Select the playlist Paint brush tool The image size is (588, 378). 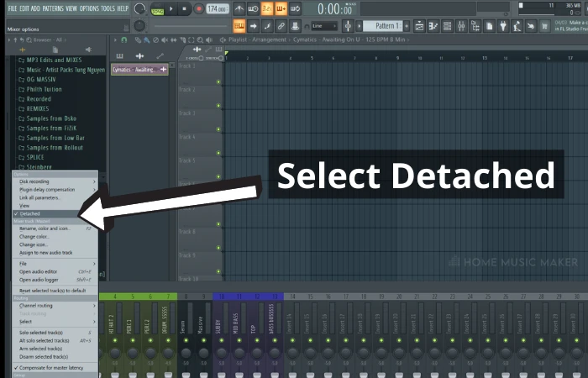pyautogui.click(x=147, y=39)
